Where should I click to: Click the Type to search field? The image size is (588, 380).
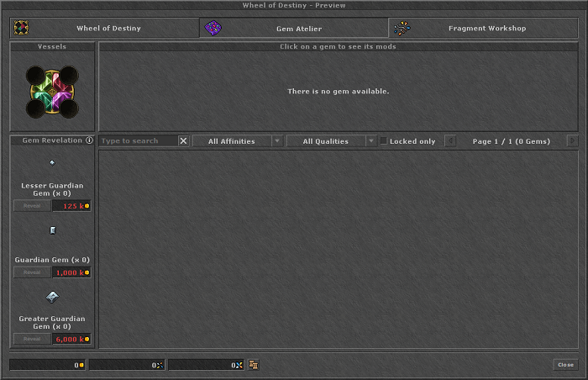tap(138, 141)
